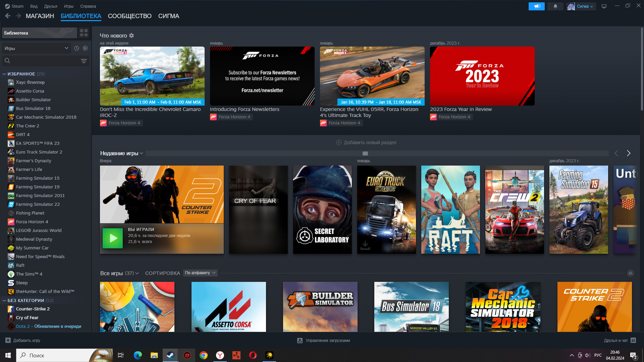
Task: Go back with the navigation arrow
Action: [x=8, y=16]
